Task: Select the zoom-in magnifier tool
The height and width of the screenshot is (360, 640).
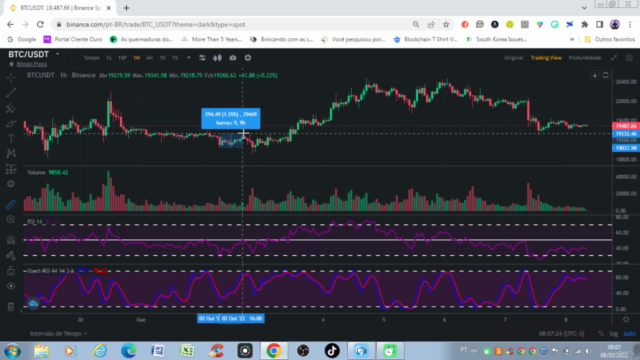Action: [11, 220]
